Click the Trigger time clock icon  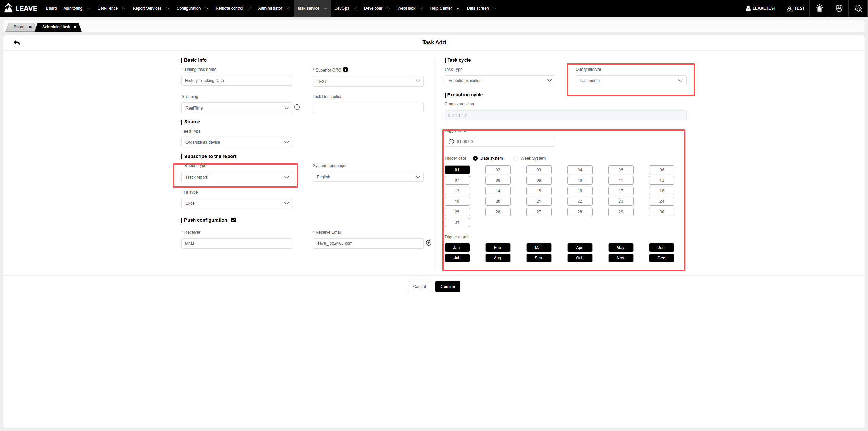451,142
